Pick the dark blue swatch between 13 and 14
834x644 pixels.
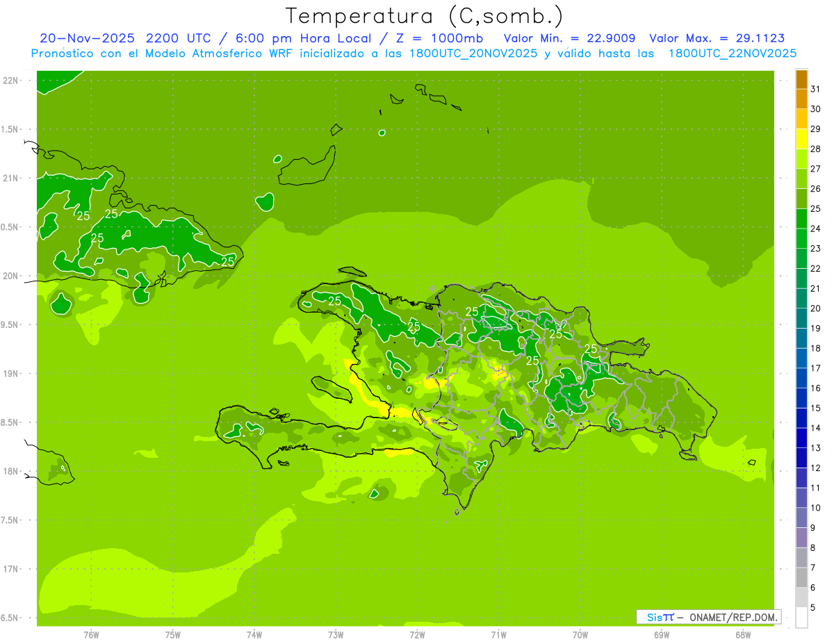[801, 438]
